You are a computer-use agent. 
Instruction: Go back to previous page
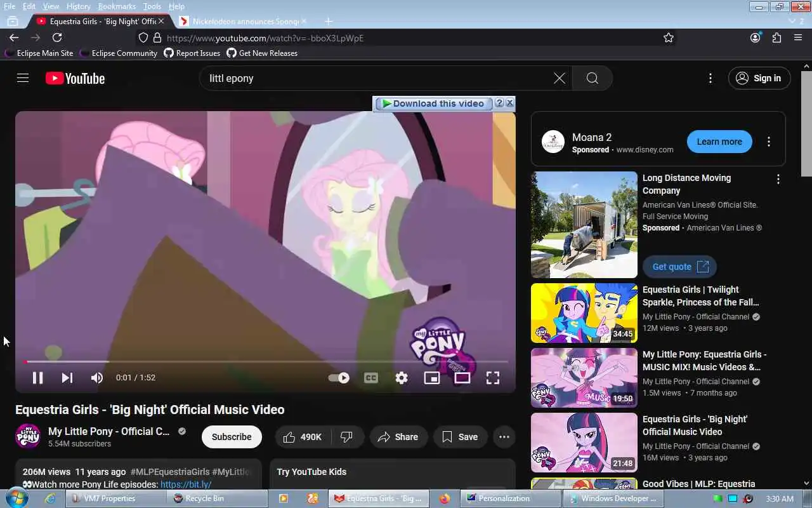tap(14, 37)
